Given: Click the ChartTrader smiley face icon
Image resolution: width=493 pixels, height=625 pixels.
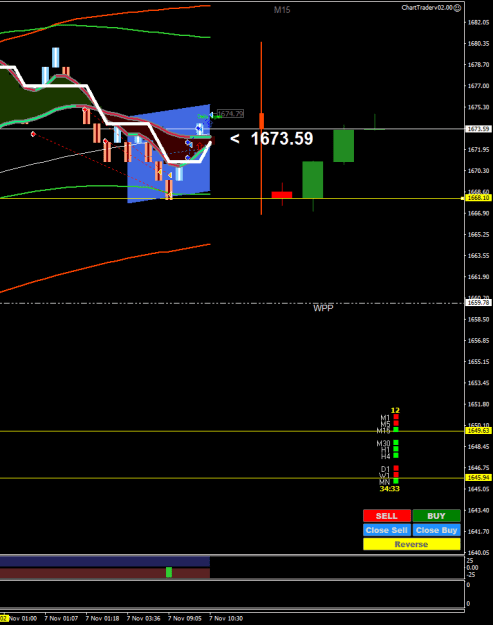Looking at the screenshot, I should (458, 8).
